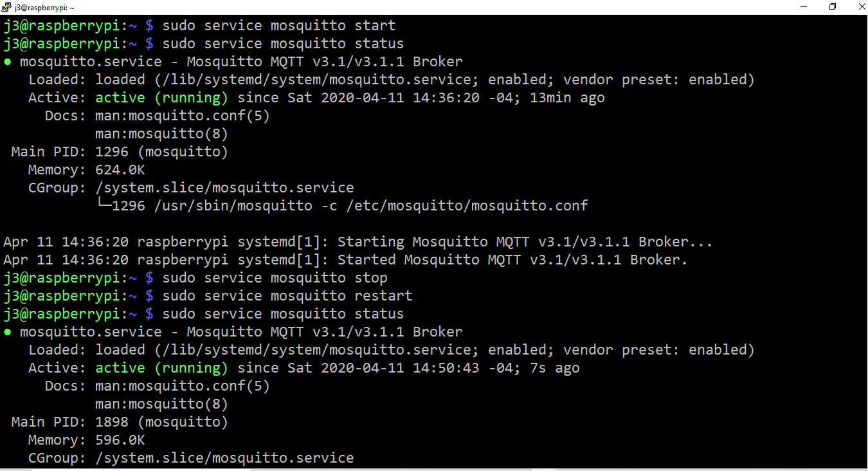This screenshot has width=868, height=471.
Task: Click the man:mosquitto.conf(5) documentation reference
Action: pos(182,115)
